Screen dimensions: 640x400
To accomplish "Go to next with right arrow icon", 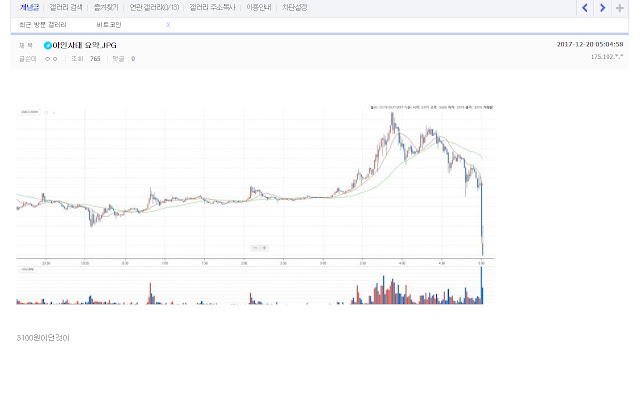I will (602, 8).
